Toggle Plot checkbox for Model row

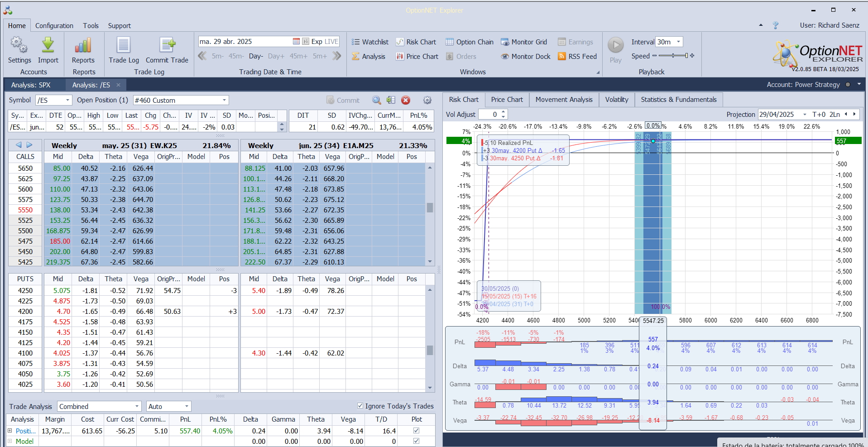(416, 441)
